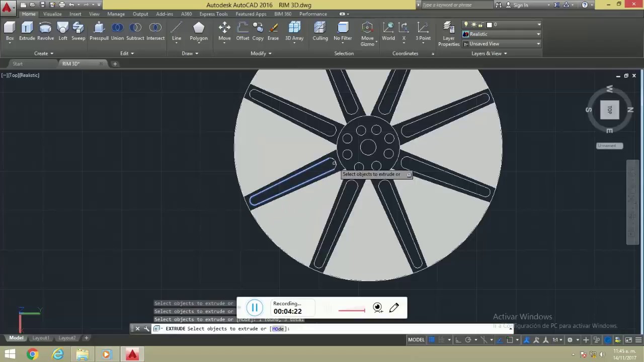Start the Line draw tool
The image size is (644, 362).
click(x=177, y=31)
